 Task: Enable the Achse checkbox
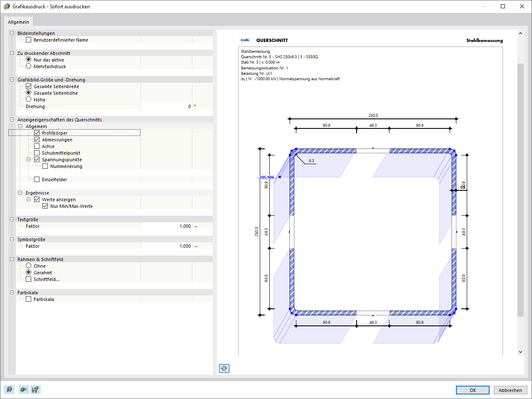[37, 146]
